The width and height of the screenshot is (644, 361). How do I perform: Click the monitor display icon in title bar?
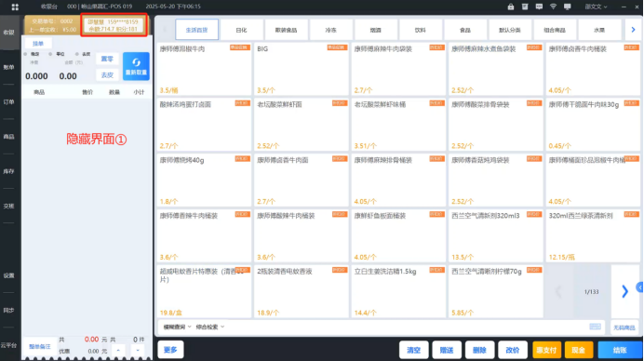point(567,7)
